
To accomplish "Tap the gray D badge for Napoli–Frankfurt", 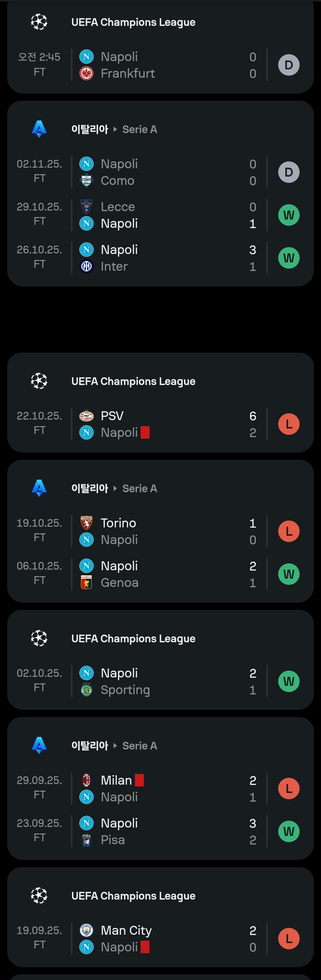I will click(289, 65).
